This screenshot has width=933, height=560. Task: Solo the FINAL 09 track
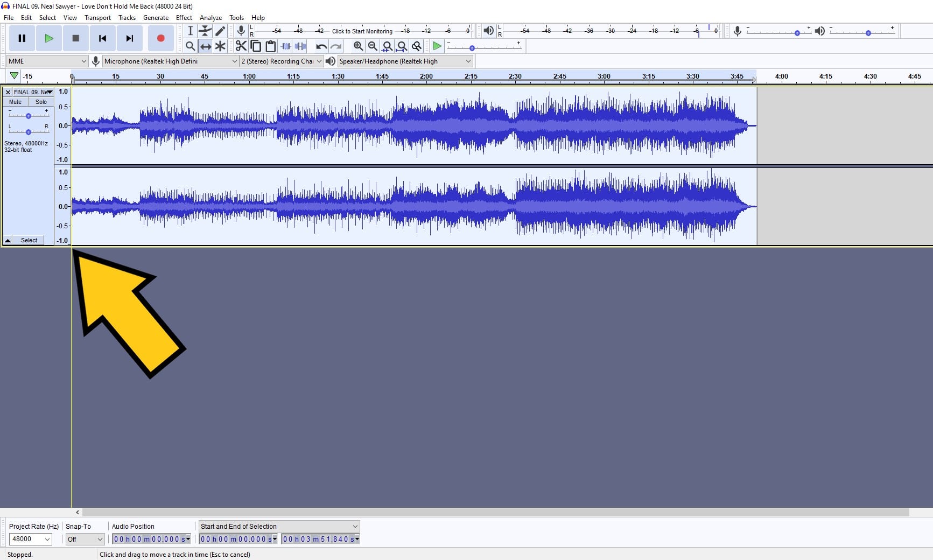click(x=41, y=102)
